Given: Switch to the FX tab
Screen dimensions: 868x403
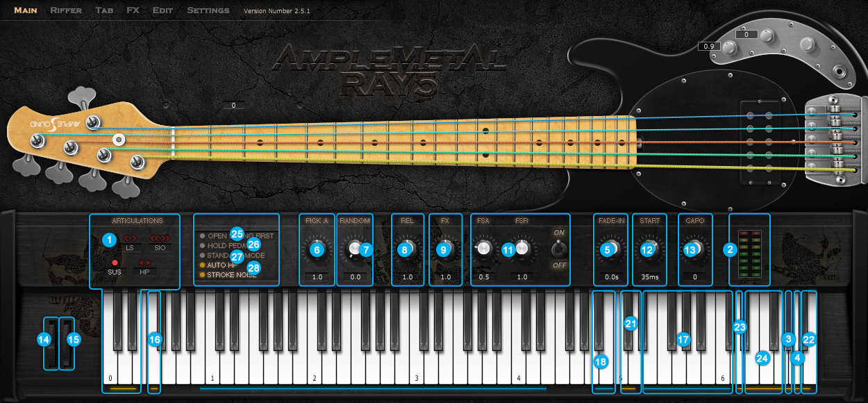Looking at the screenshot, I should point(133,10).
